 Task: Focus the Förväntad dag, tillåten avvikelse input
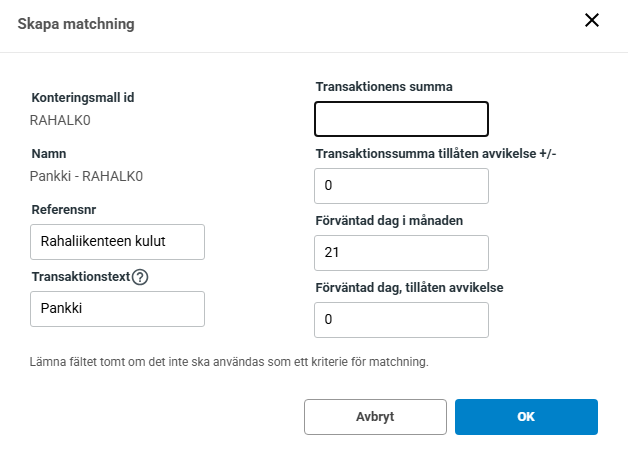[x=401, y=320]
